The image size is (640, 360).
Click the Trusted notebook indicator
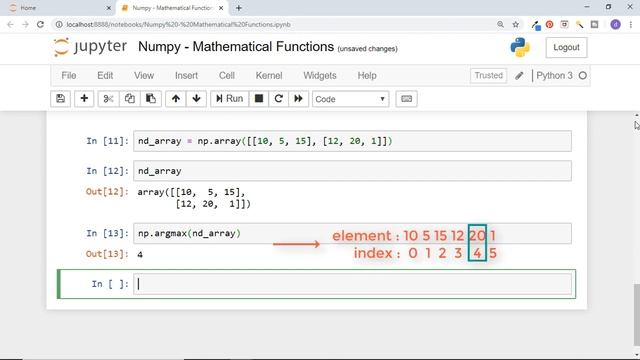pyautogui.click(x=489, y=76)
